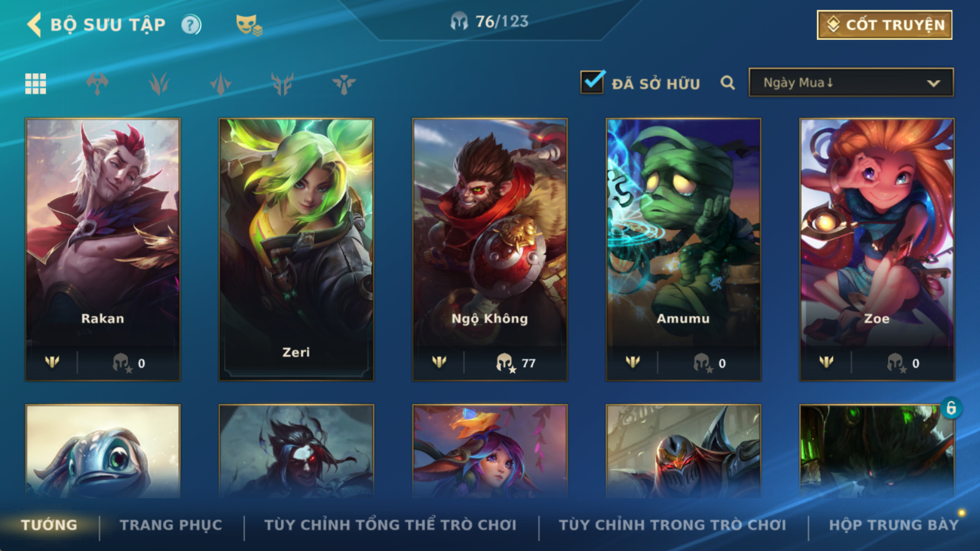
Task: Select the all-champions grid filter icon
Action: (x=36, y=84)
